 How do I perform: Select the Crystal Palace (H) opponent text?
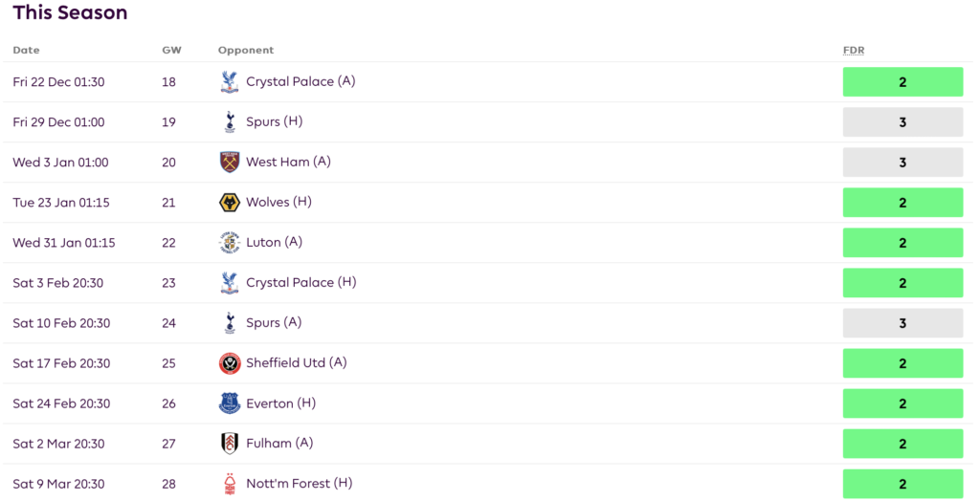pyautogui.click(x=301, y=283)
